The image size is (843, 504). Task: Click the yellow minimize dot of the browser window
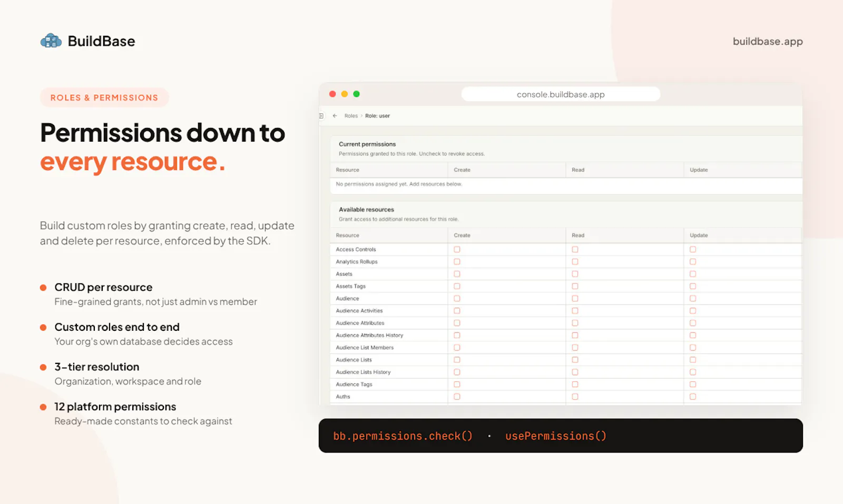[x=345, y=94]
